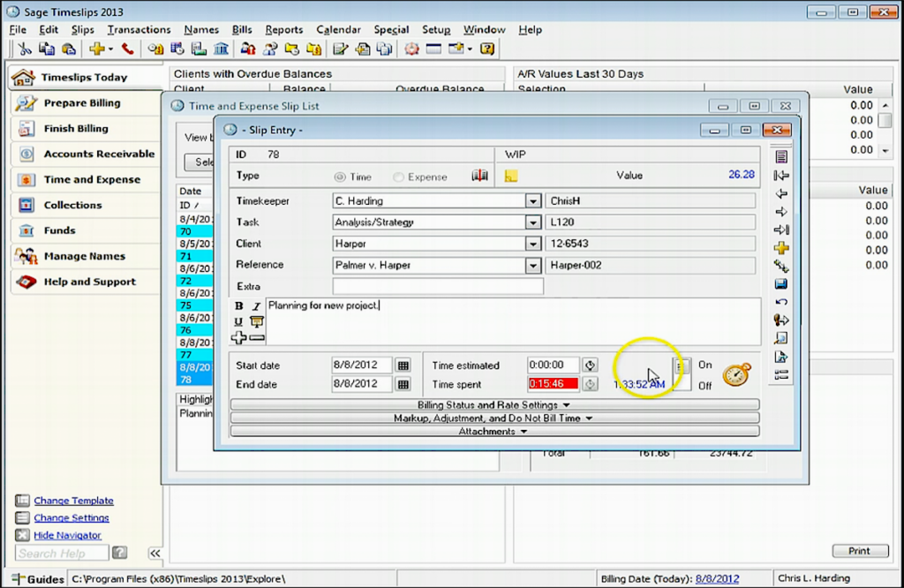Image resolution: width=904 pixels, height=588 pixels.
Task: Apply Bold formatting in description
Action: point(238,306)
